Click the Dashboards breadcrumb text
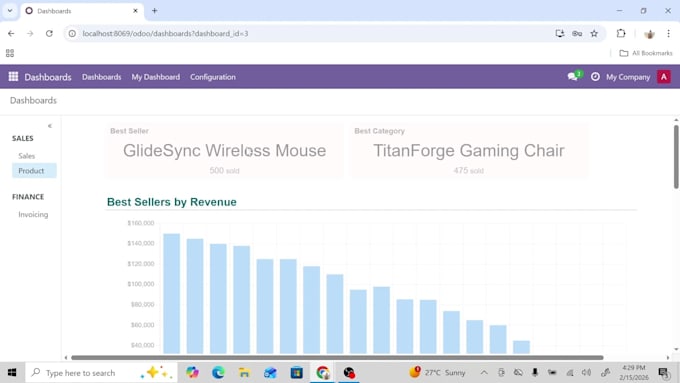680x383 pixels. click(x=33, y=100)
